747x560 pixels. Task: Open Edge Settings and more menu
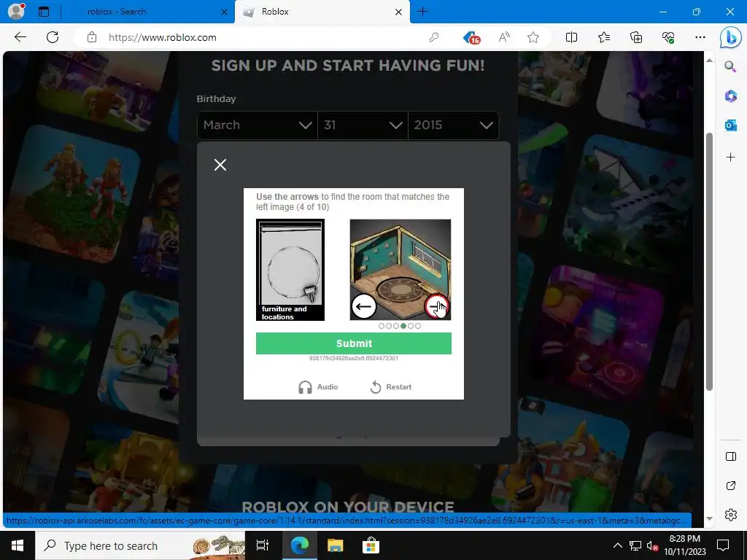(700, 37)
